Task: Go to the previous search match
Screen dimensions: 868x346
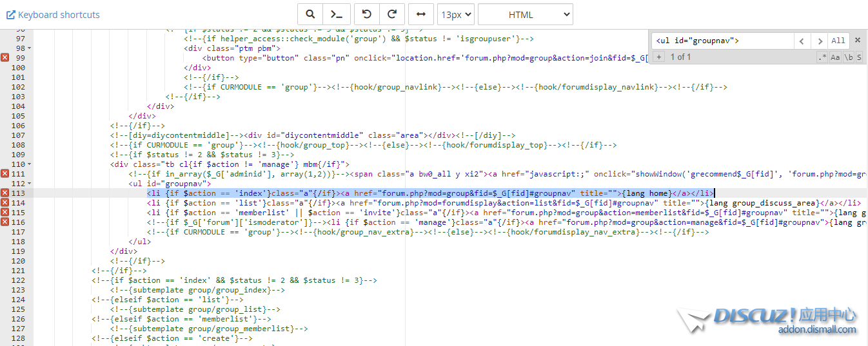Action: tap(802, 41)
